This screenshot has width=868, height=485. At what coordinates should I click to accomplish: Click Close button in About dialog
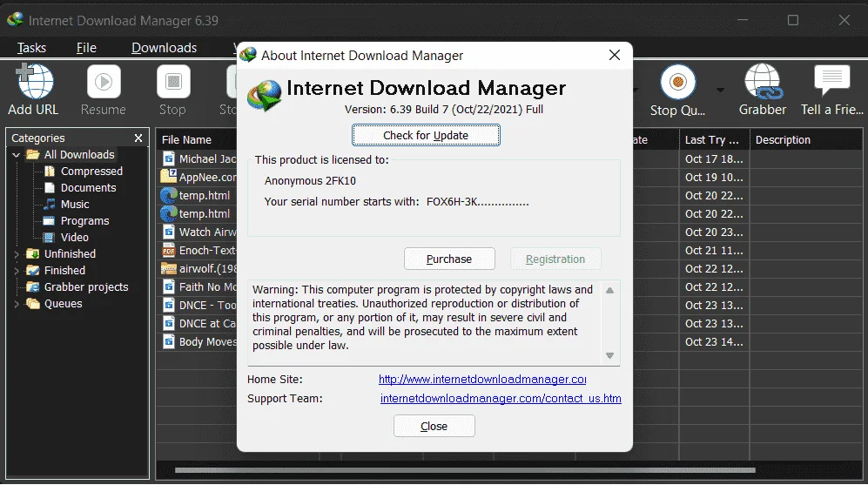[434, 426]
